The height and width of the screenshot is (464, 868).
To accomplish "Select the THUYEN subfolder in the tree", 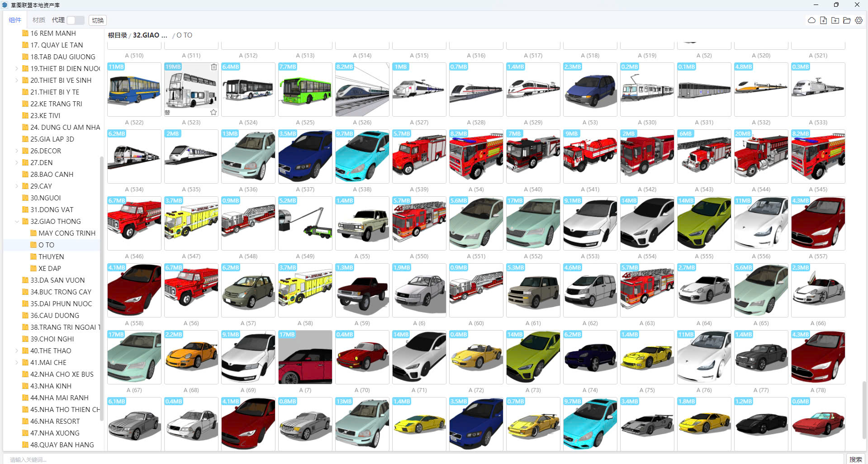I will [51, 257].
